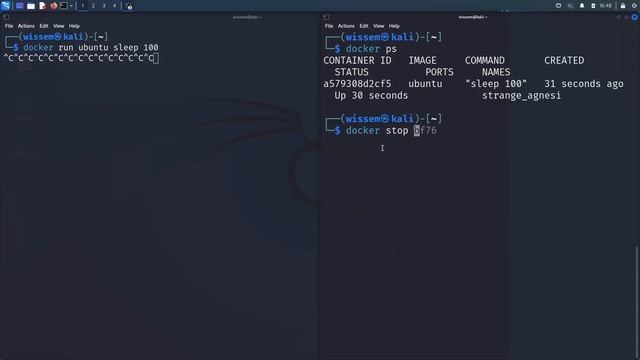The image size is (640, 360).
Task: Open the file manager panel launcher
Action: tap(31, 6)
